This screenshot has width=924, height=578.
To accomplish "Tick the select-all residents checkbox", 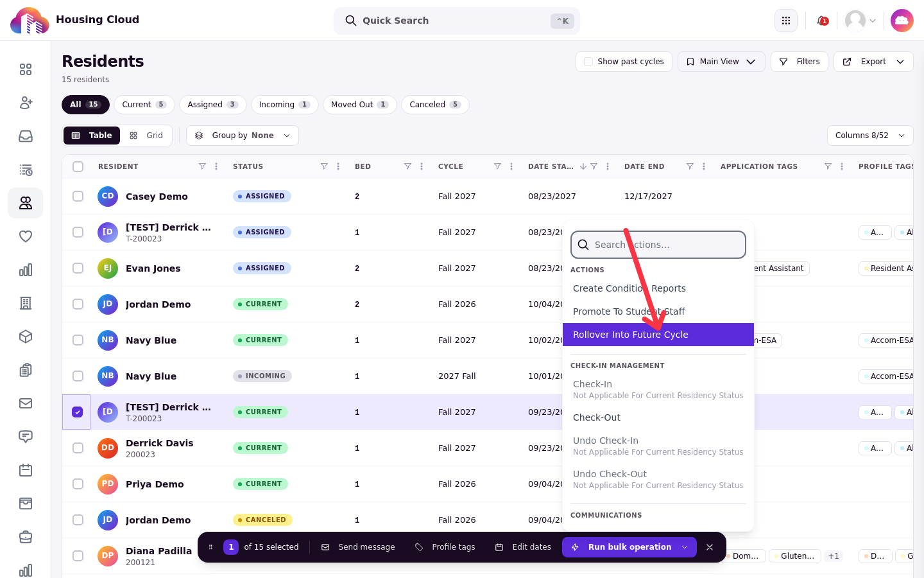I will (x=78, y=166).
